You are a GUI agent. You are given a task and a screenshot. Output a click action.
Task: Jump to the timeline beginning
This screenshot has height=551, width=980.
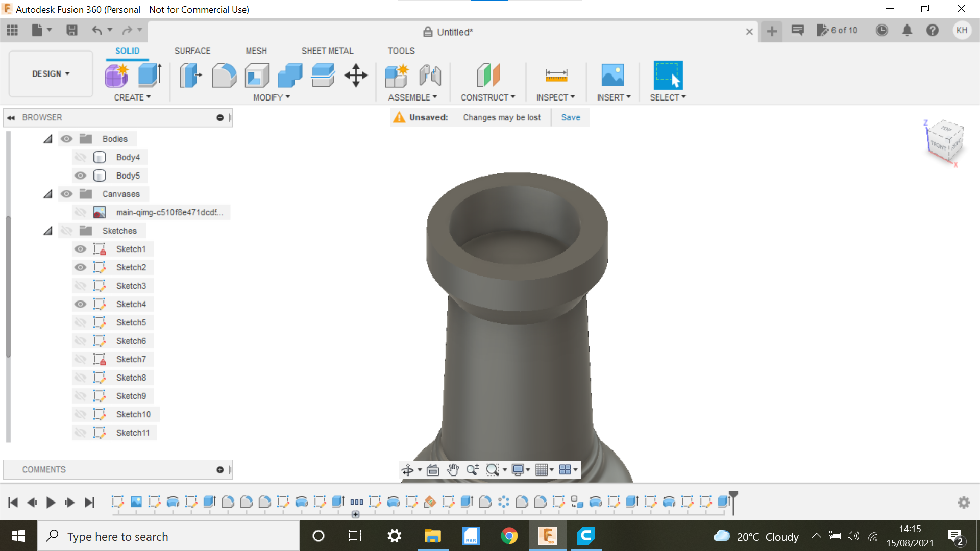click(13, 503)
